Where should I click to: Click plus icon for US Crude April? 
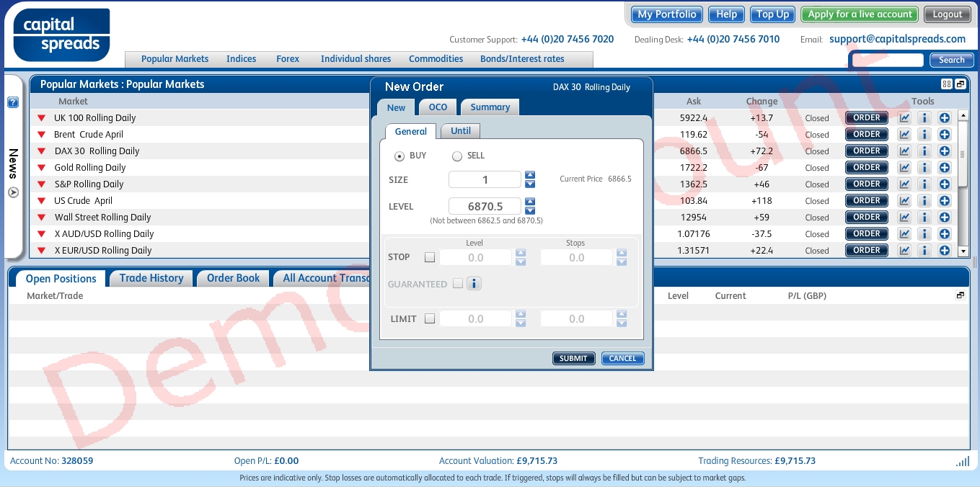pyautogui.click(x=945, y=200)
